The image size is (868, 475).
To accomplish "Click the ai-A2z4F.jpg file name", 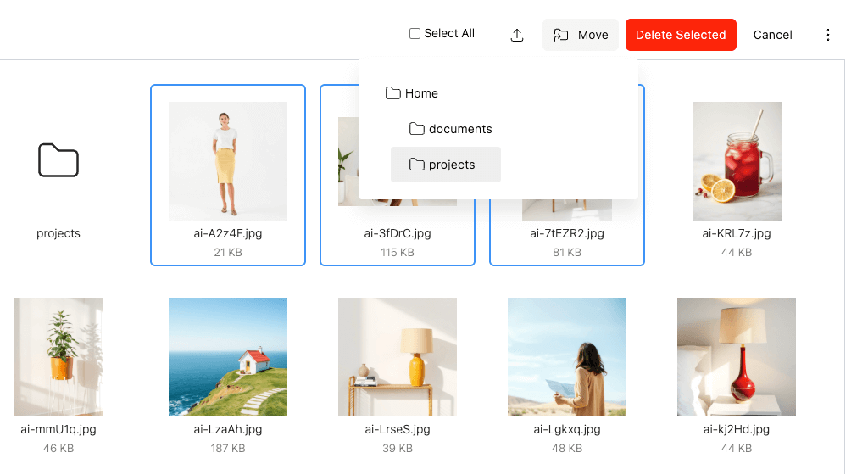I will point(228,233).
